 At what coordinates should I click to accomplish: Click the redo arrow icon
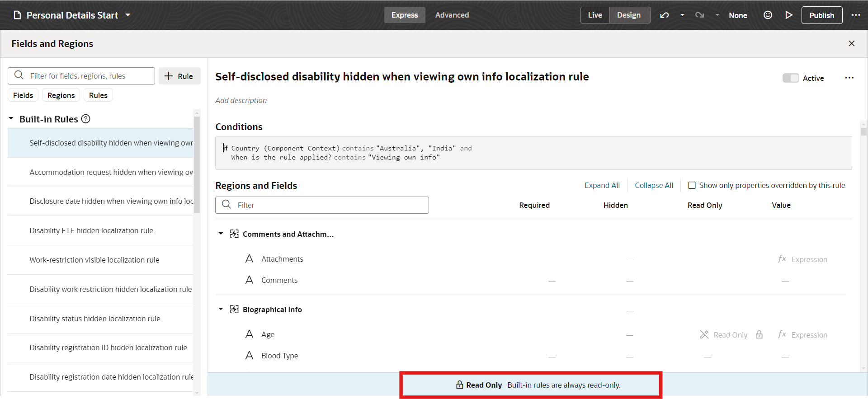click(x=699, y=15)
